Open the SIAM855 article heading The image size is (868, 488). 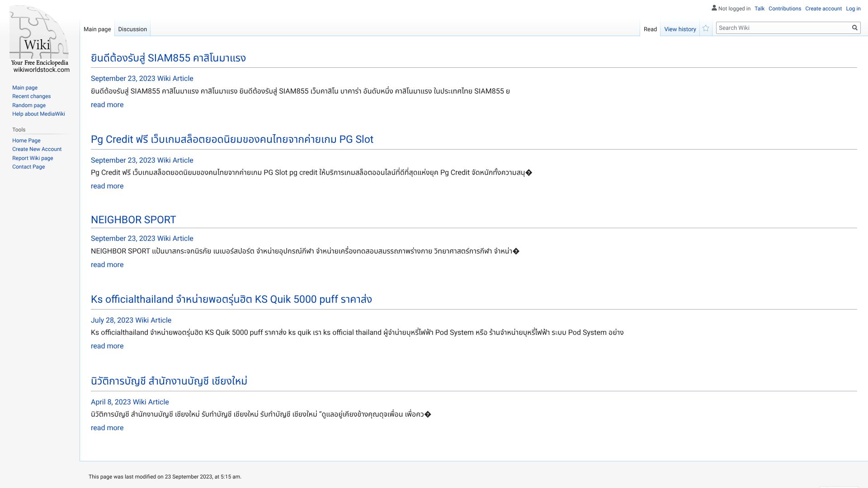point(168,58)
